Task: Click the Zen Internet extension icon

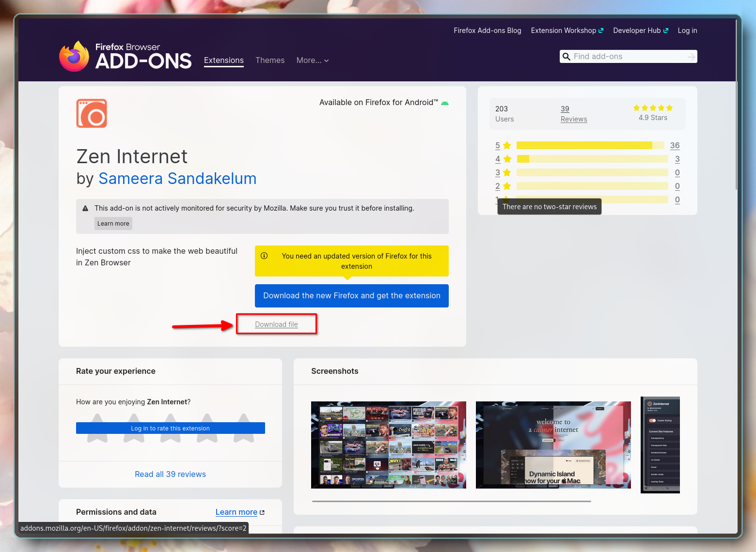Action: [92, 113]
